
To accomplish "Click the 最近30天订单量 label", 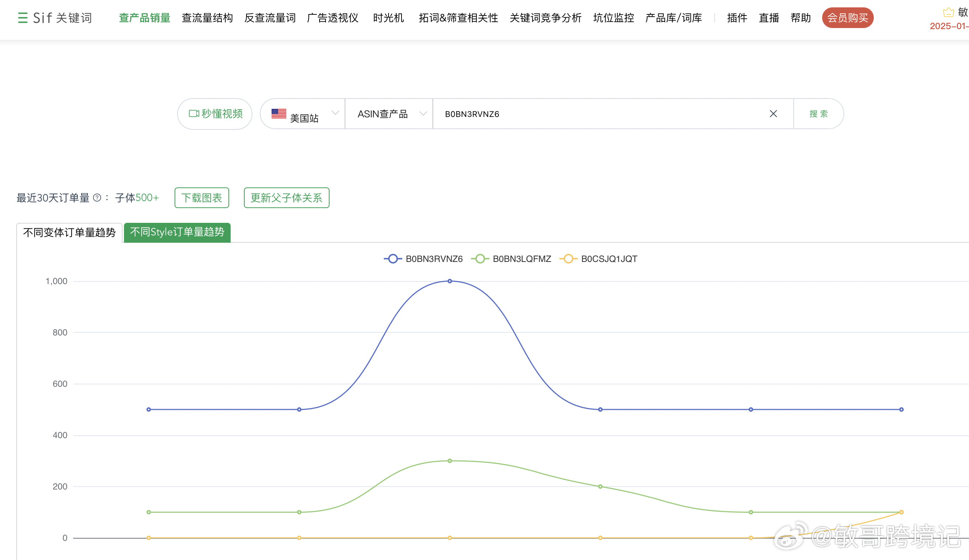I will pyautogui.click(x=53, y=198).
